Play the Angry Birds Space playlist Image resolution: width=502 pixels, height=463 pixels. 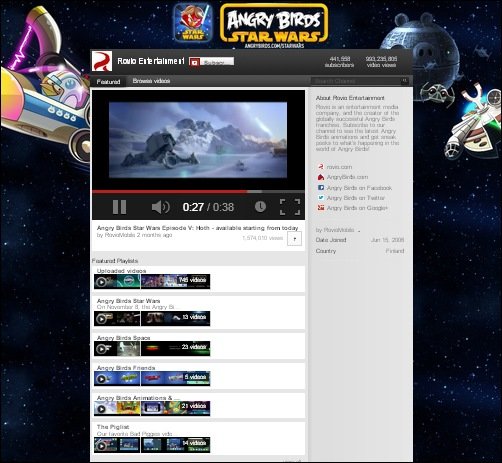click(x=101, y=349)
